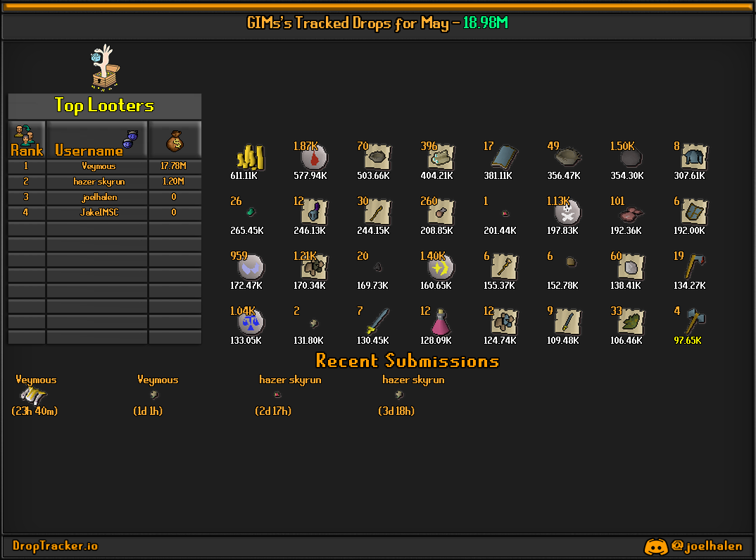Image resolution: width=756 pixels, height=560 pixels.
Task: Select the noted item worth 155.37K
Action: [504, 267]
